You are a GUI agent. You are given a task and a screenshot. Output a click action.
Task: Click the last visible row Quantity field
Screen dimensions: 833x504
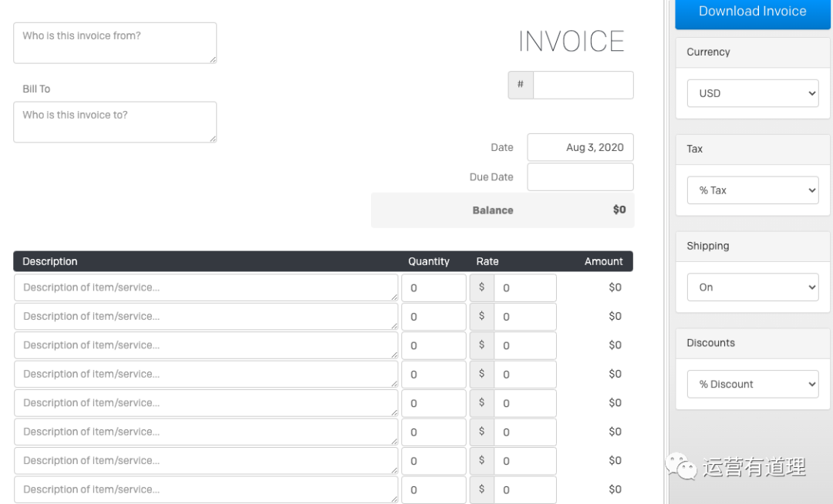[433, 489]
